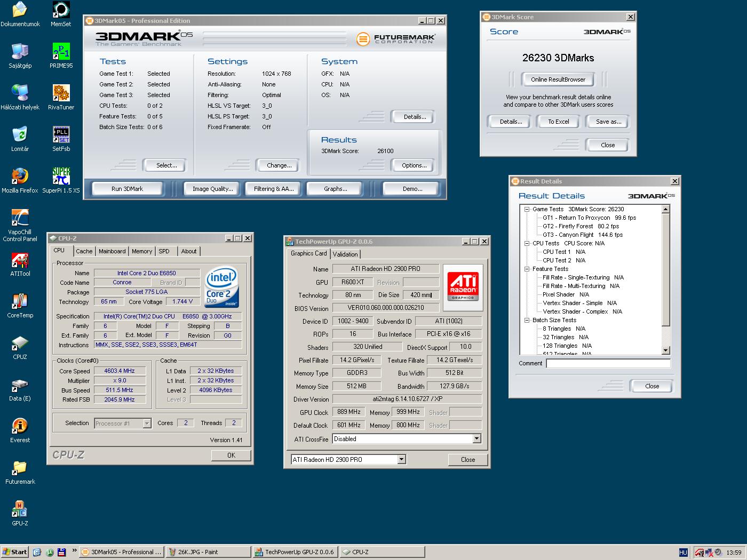This screenshot has width=747, height=560.
Task: Launch MemSet from the desktop
Action: click(61, 14)
